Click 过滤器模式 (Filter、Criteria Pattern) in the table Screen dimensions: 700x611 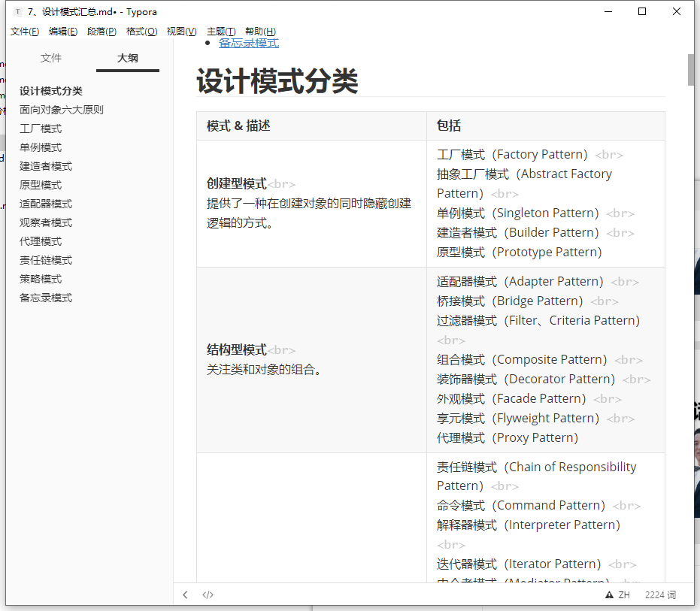[538, 320]
